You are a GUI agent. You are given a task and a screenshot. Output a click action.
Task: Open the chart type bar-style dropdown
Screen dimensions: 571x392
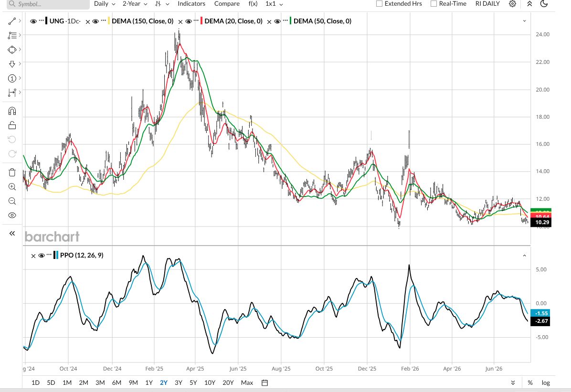coord(162,4)
